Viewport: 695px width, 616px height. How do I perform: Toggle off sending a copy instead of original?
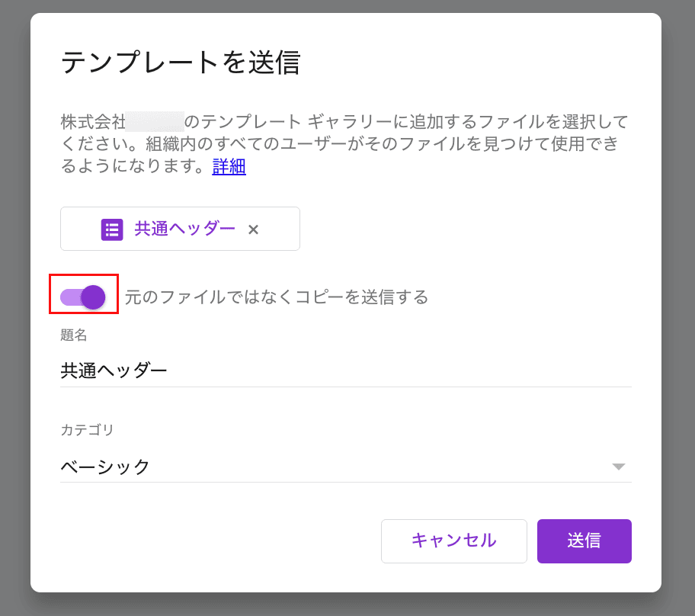pyautogui.click(x=83, y=297)
